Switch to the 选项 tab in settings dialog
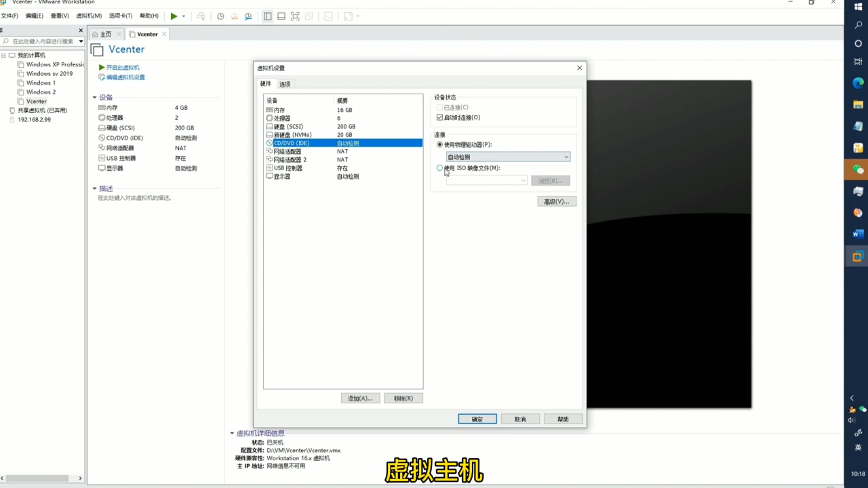The width and height of the screenshot is (868, 488). click(x=285, y=84)
